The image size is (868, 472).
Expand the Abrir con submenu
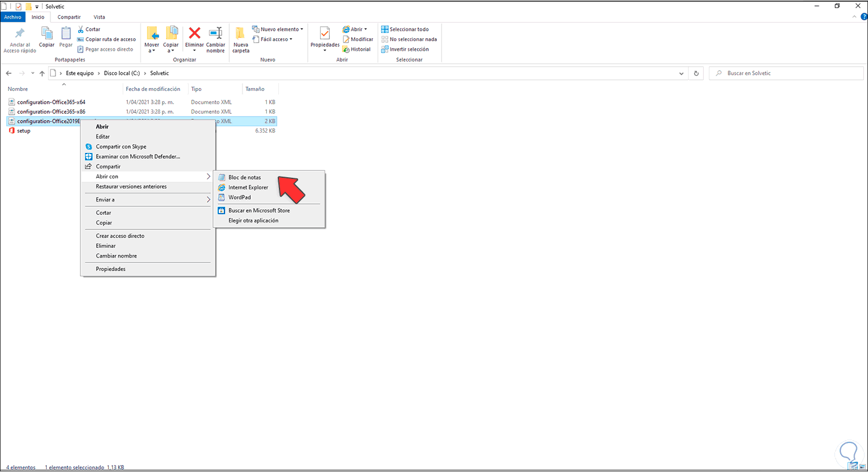[148, 177]
